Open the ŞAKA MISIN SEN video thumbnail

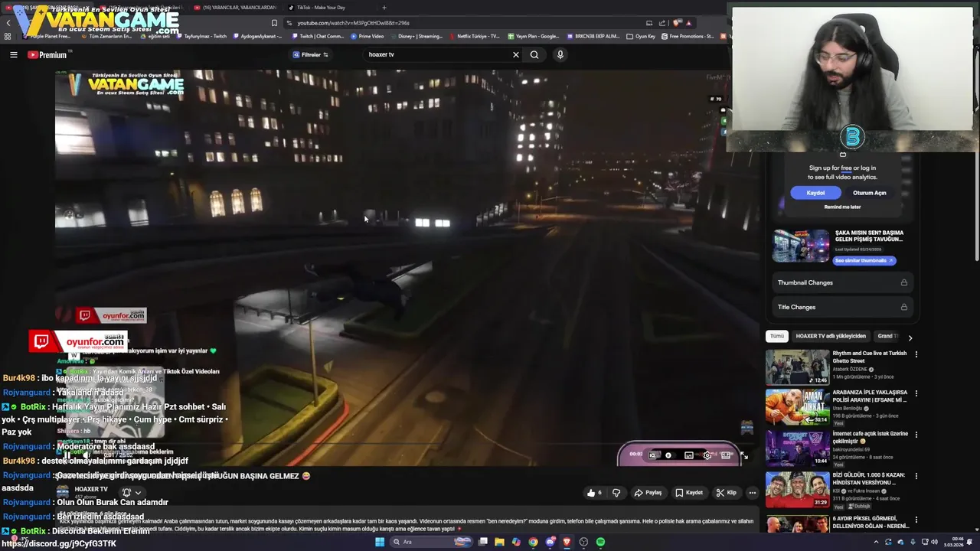tap(800, 246)
